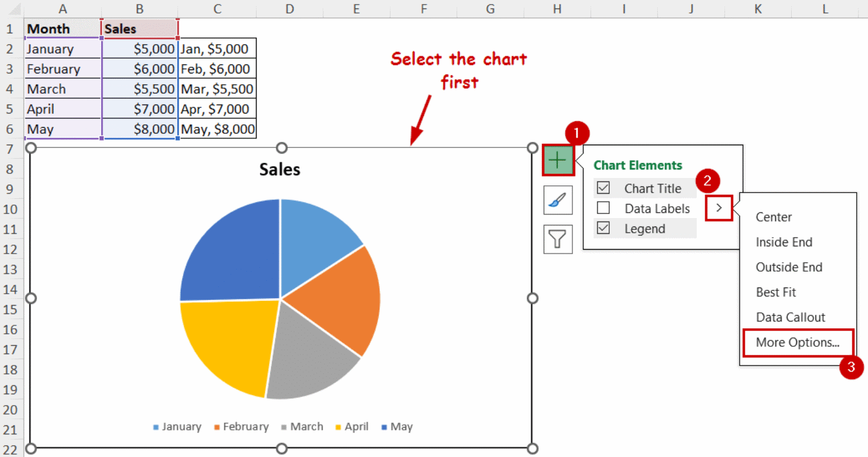The width and height of the screenshot is (868, 457).
Task: Open Chart Filters funnel button
Action: (558, 239)
